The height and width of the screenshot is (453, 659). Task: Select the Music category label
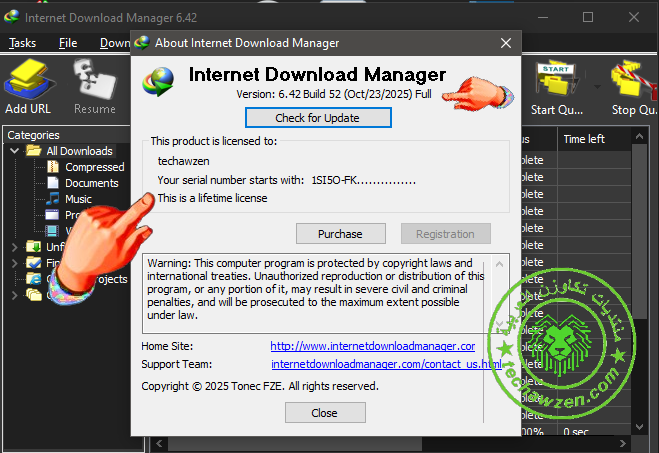[78, 199]
